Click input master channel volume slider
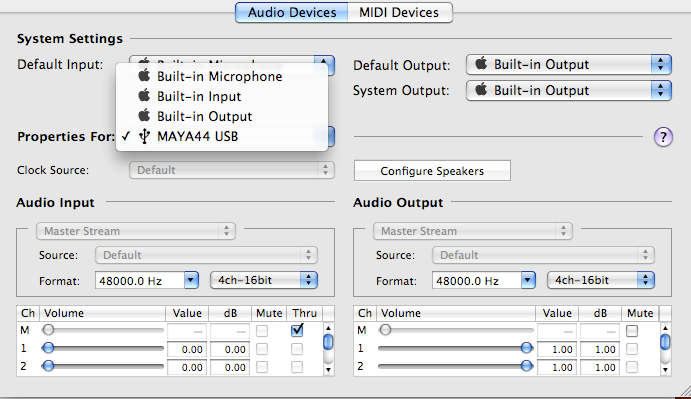691x399 pixels. (x=103, y=330)
